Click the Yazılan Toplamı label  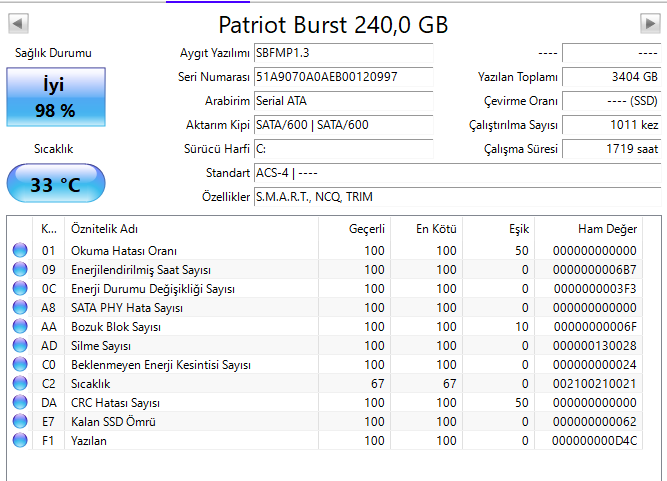pyautogui.click(x=517, y=77)
